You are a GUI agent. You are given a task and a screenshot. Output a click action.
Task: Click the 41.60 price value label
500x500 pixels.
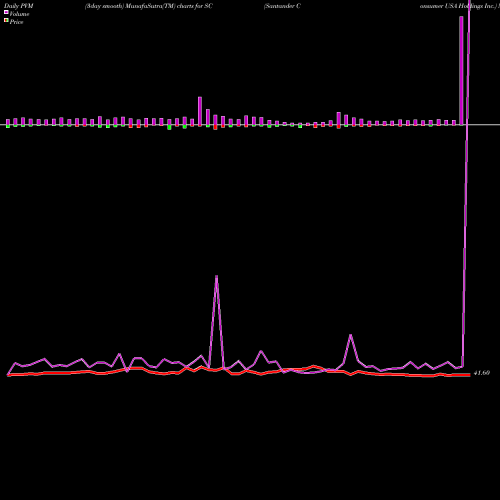pos(482,373)
